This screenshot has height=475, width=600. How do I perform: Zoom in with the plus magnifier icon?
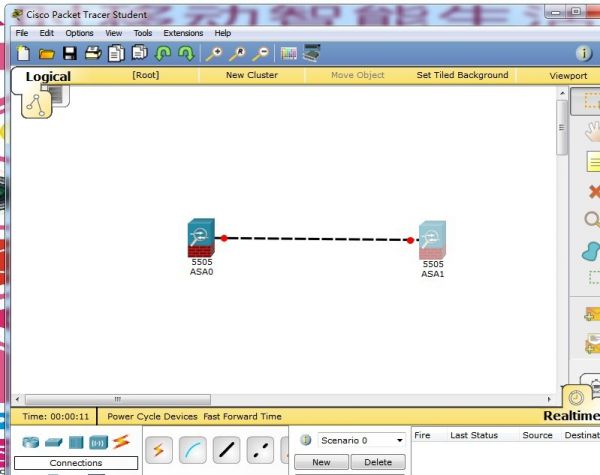(x=214, y=54)
